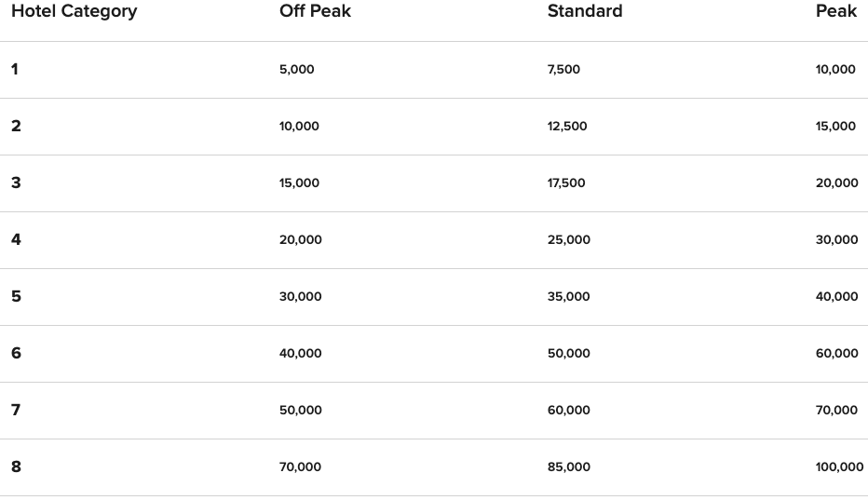Click the 7,500 Standard points cell

click(x=563, y=70)
